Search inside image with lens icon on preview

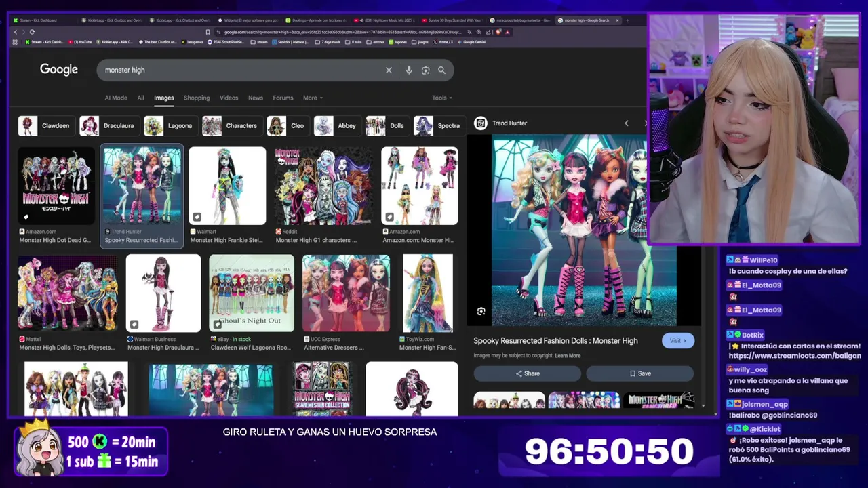point(481,311)
